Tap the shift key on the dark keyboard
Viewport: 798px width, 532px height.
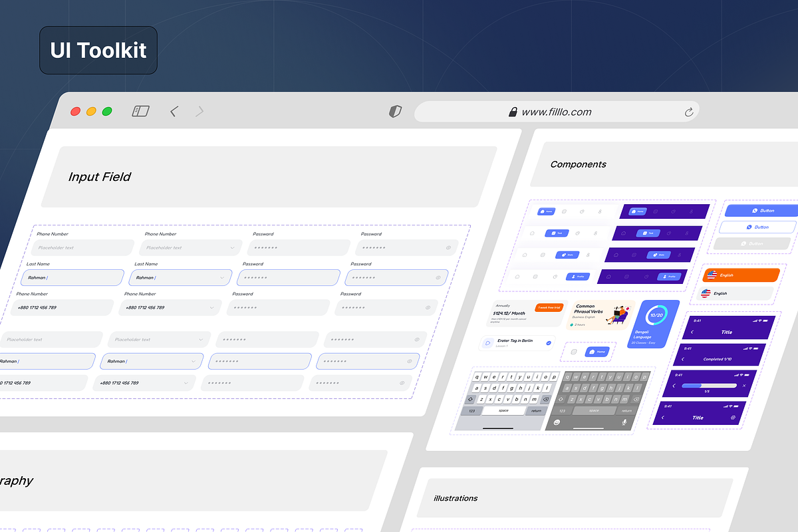pos(561,399)
